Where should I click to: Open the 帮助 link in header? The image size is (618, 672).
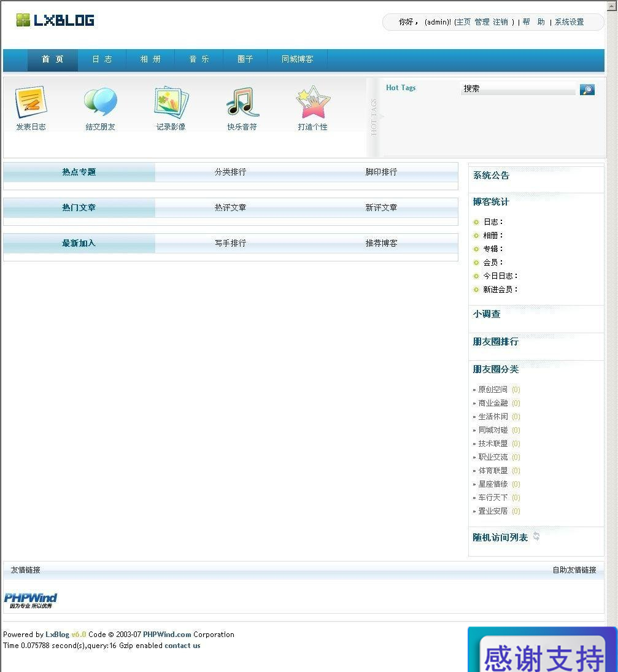click(x=533, y=22)
